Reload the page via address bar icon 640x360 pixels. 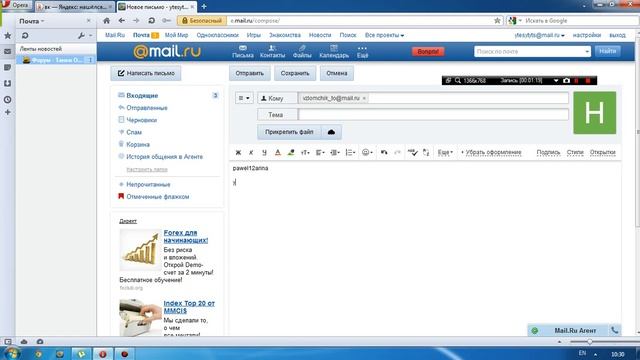(x=151, y=21)
